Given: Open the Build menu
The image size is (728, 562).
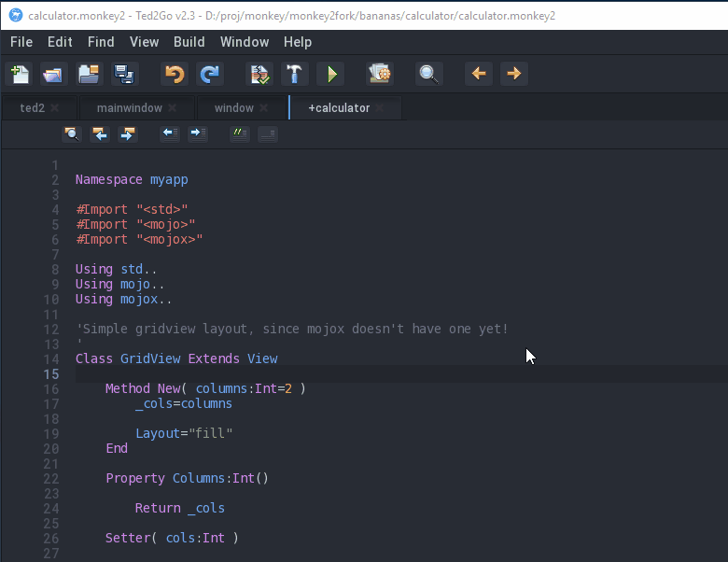Looking at the screenshot, I should point(189,42).
